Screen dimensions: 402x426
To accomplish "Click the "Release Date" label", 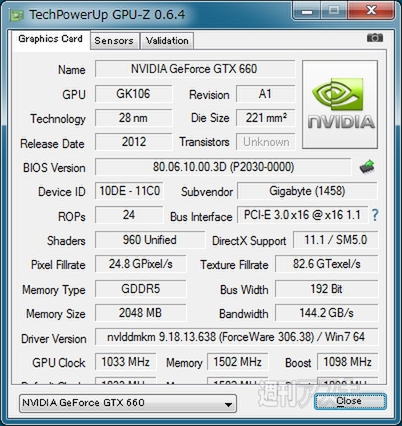I will (x=52, y=144).
